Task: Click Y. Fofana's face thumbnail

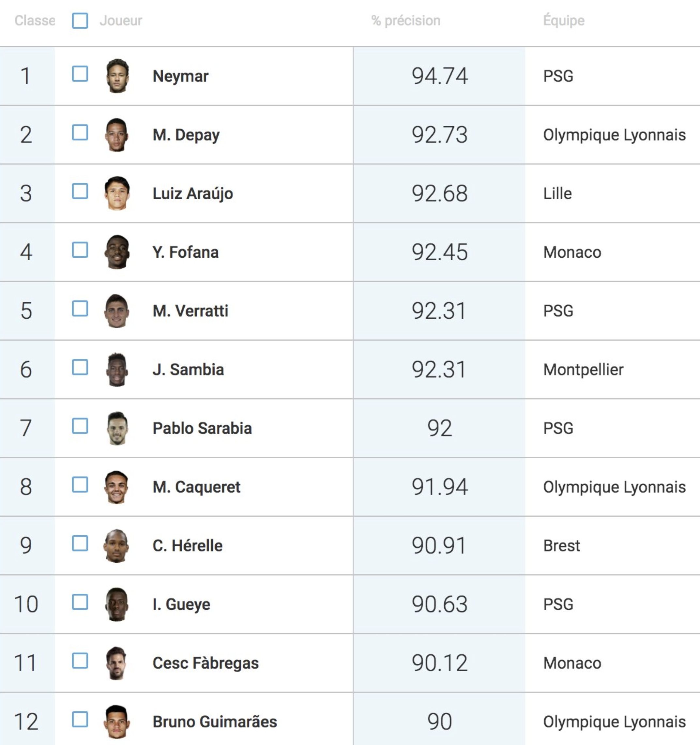Action: tap(117, 252)
